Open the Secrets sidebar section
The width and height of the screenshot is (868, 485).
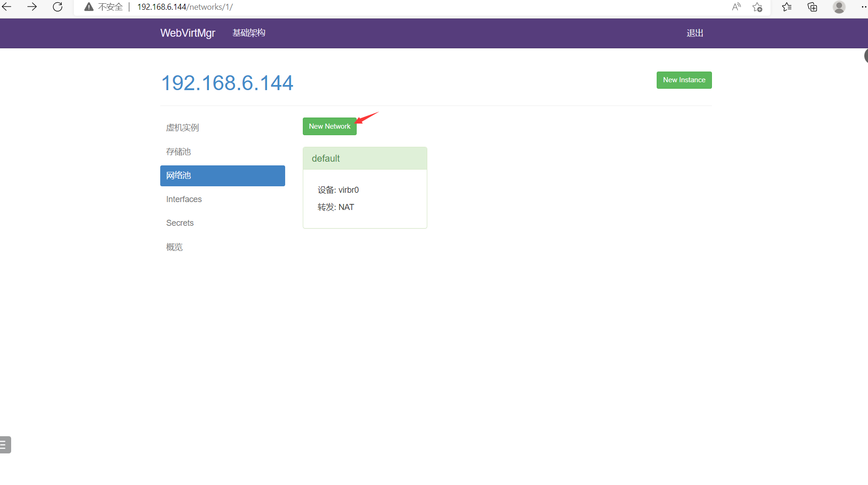(222, 223)
